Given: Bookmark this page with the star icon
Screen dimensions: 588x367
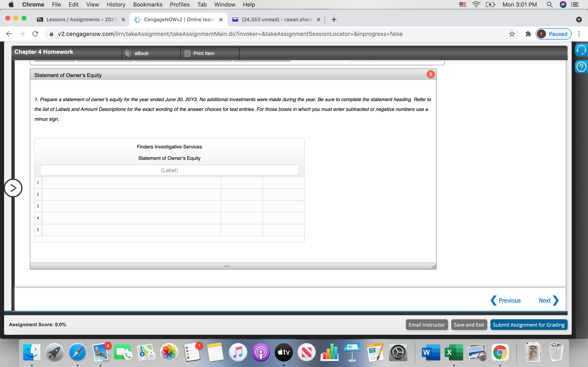Looking at the screenshot, I should pos(512,34).
